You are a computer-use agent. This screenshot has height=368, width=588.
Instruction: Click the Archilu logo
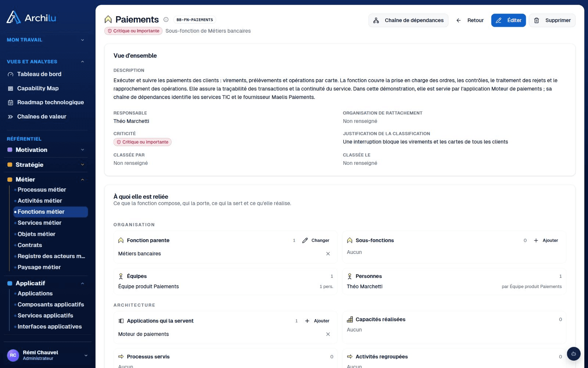[31, 17]
